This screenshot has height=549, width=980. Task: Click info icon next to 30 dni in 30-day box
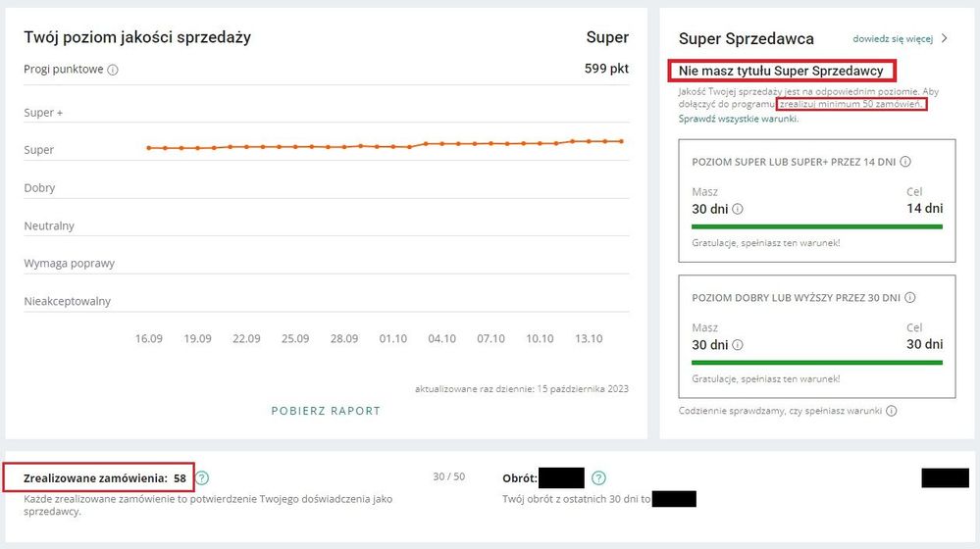pyautogui.click(x=738, y=345)
